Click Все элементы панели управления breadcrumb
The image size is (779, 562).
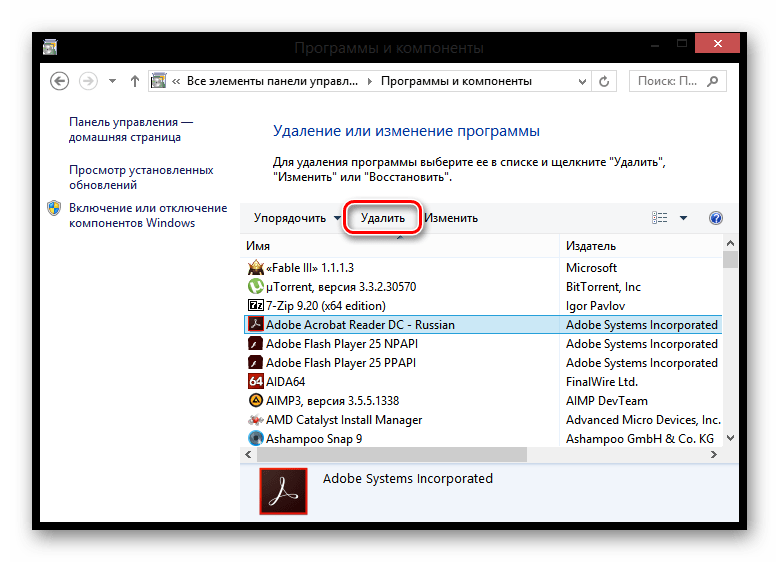pos(272,81)
